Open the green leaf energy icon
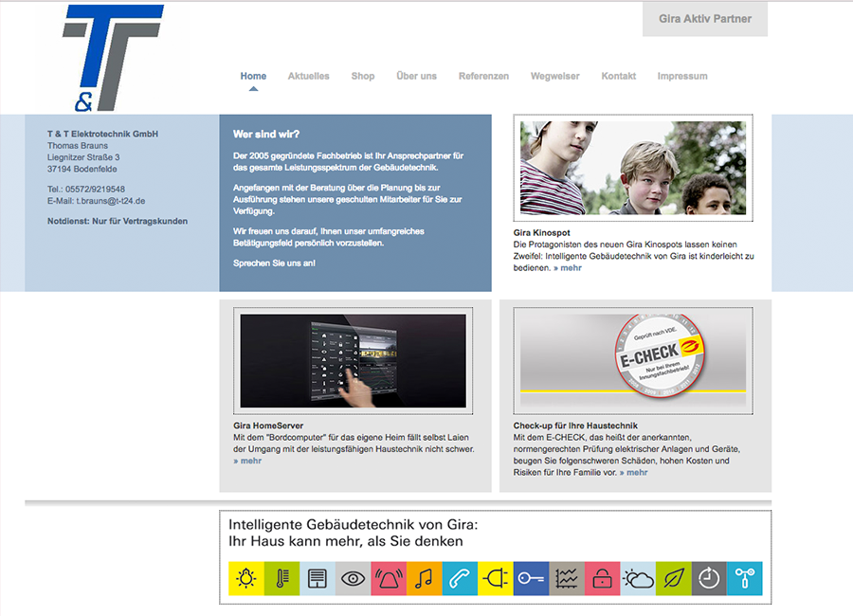 (x=674, y=578)
